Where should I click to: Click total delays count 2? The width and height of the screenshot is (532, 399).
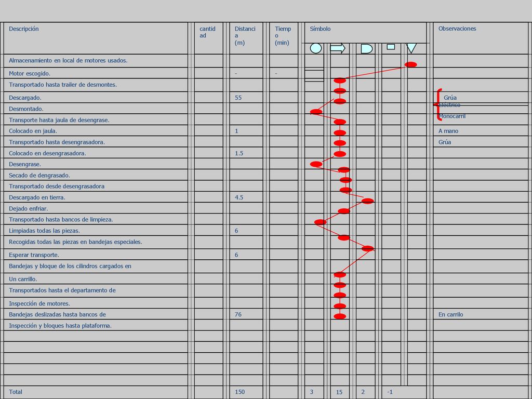point(363,392)
